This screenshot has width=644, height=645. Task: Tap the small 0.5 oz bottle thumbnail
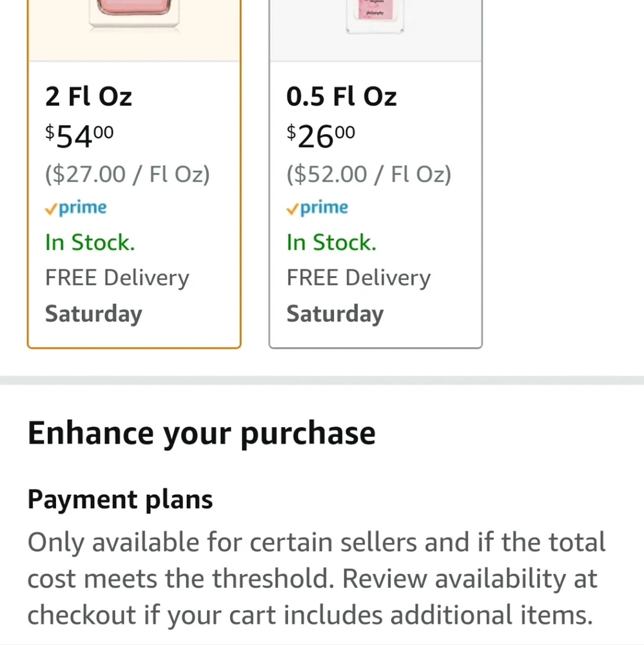pyautogui.click(x=375, y=17)
